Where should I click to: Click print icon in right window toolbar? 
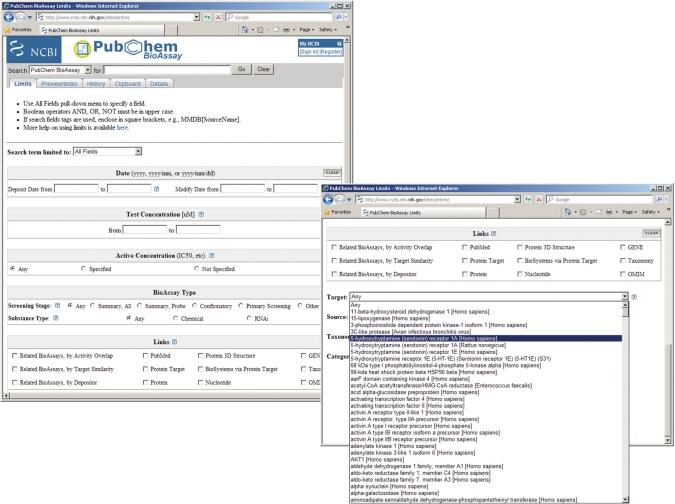[x=609, y=212]
